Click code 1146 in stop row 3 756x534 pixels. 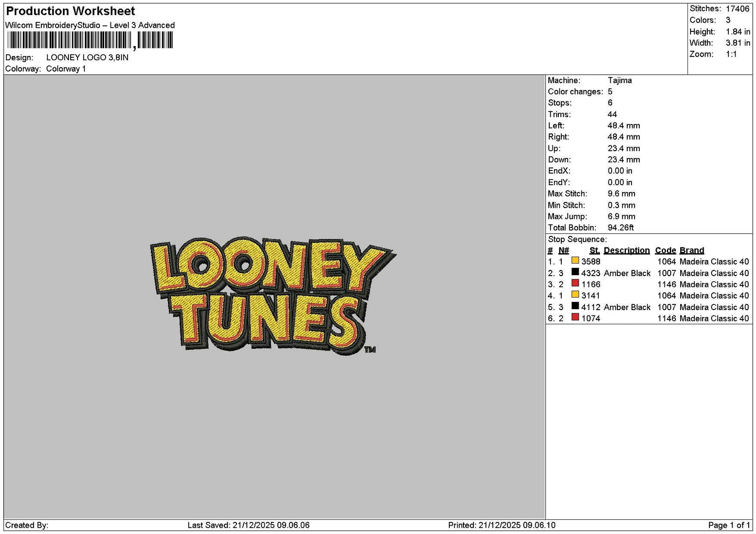click(x=667, y=285)
